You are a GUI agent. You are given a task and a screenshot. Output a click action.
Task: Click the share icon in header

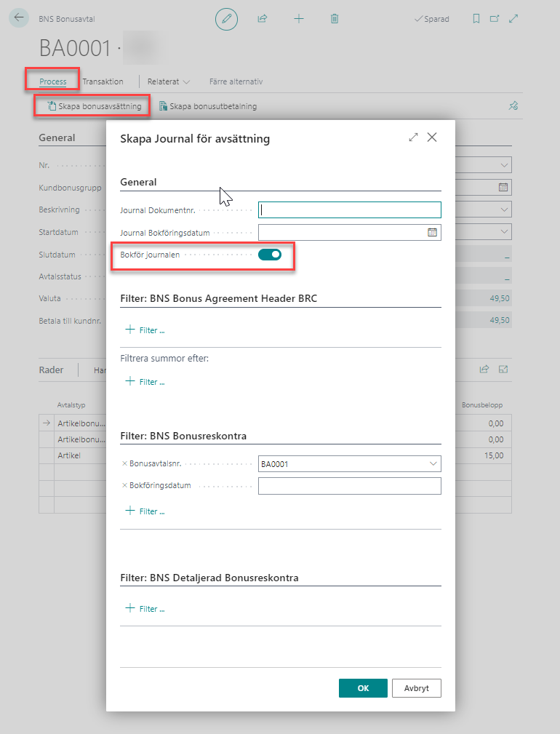point(263,19)
